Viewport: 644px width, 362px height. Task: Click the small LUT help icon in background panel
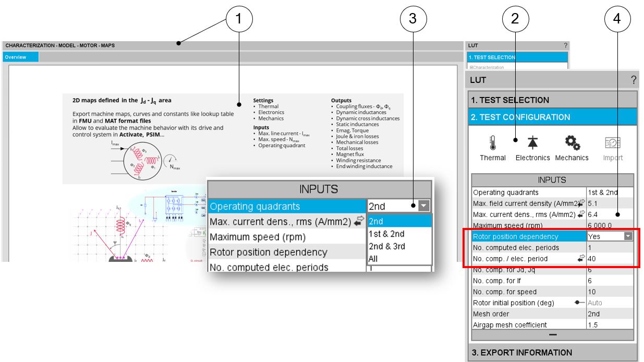[566, 46]
